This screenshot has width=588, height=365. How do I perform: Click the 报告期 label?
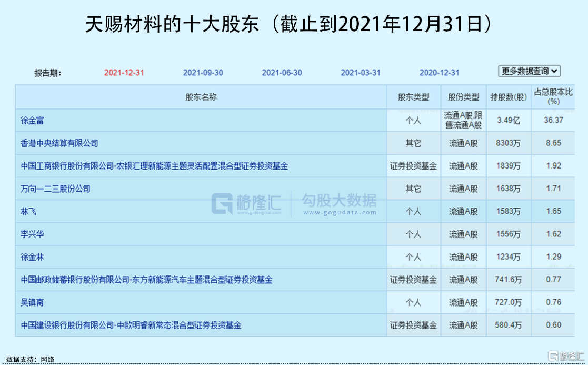pos(47,73)
